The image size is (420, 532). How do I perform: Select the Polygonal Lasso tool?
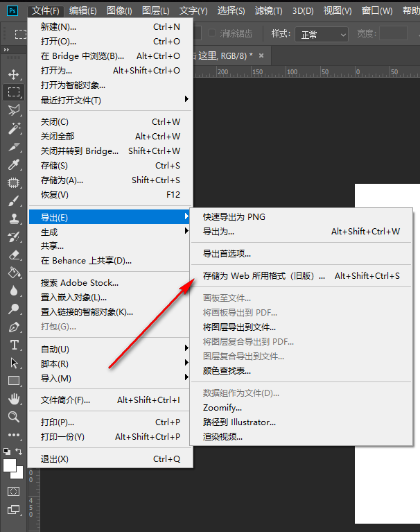(x=14, y=110)
